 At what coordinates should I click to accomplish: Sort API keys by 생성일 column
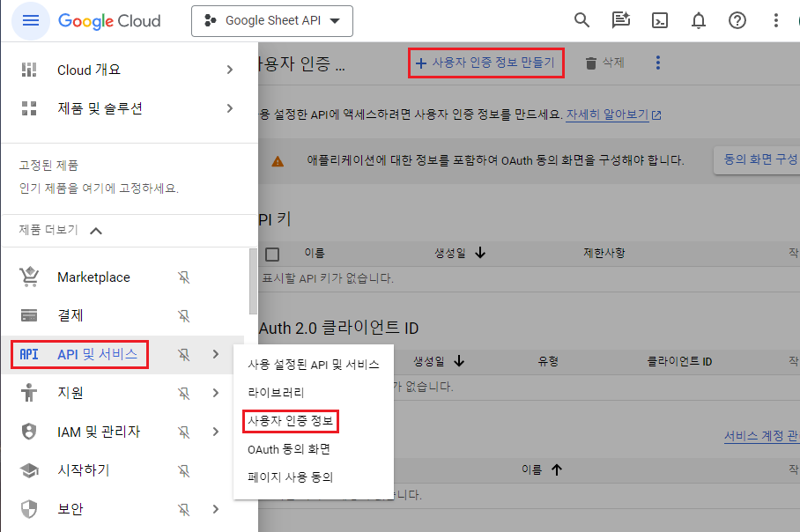[x=460, y=253]
